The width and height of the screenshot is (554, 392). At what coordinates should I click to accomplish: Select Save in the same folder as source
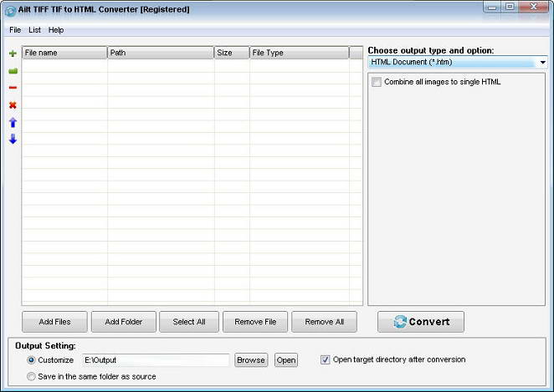point(31,376)
